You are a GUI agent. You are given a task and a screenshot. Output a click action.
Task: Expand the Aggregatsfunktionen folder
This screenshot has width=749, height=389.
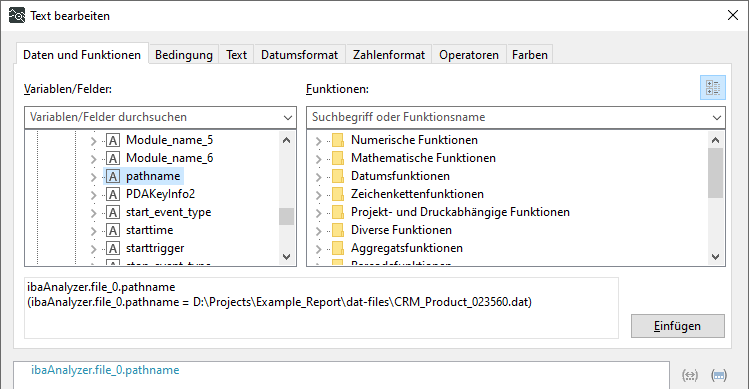pyautogui.click(x=319, y=249)
